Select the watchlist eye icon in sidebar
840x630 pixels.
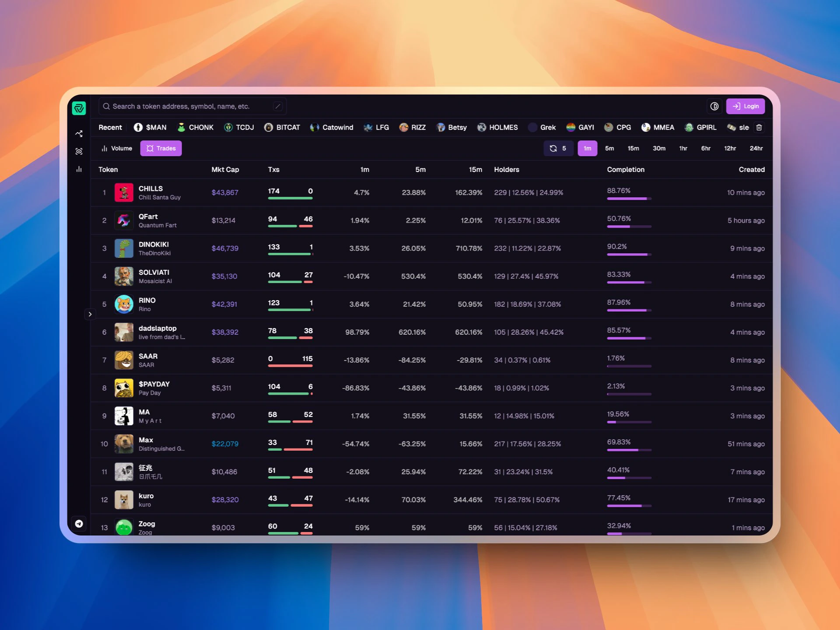pyautogui.click(x=79, y=151)
